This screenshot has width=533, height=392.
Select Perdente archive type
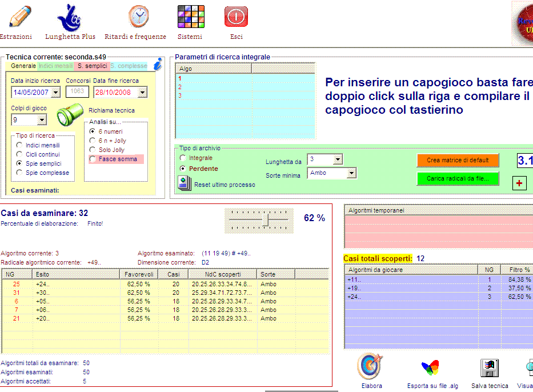183,169
